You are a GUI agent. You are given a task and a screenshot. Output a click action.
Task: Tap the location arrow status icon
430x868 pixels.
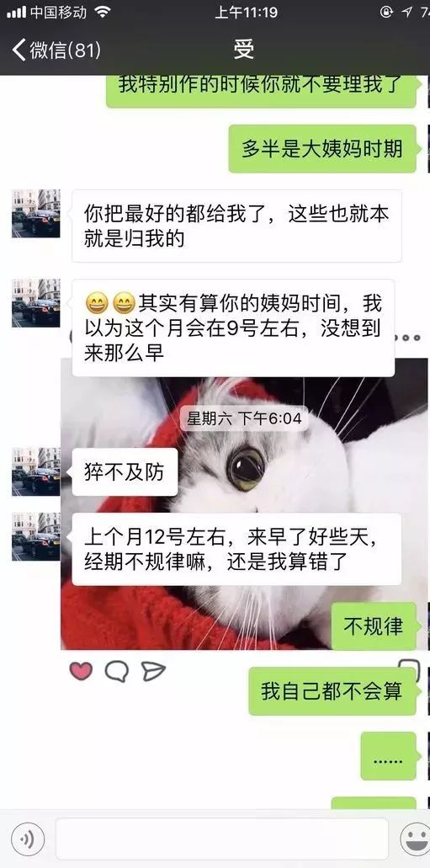tap(407, 12)
